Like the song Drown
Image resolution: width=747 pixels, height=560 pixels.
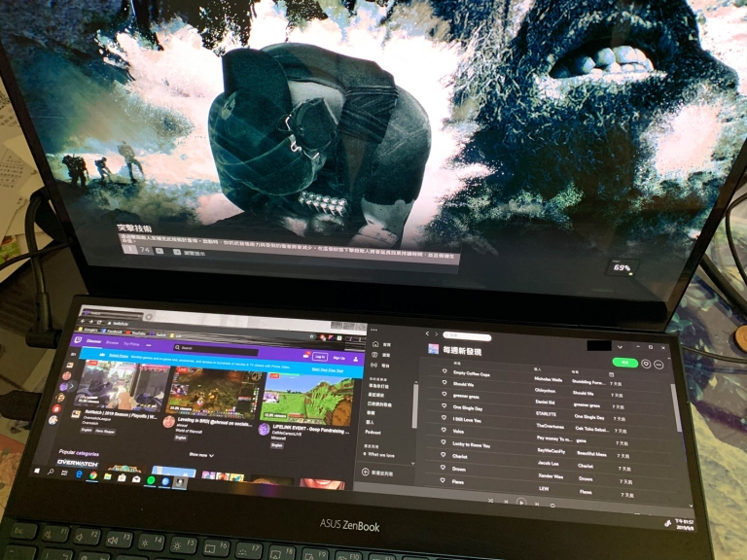(x=443, y=468)
